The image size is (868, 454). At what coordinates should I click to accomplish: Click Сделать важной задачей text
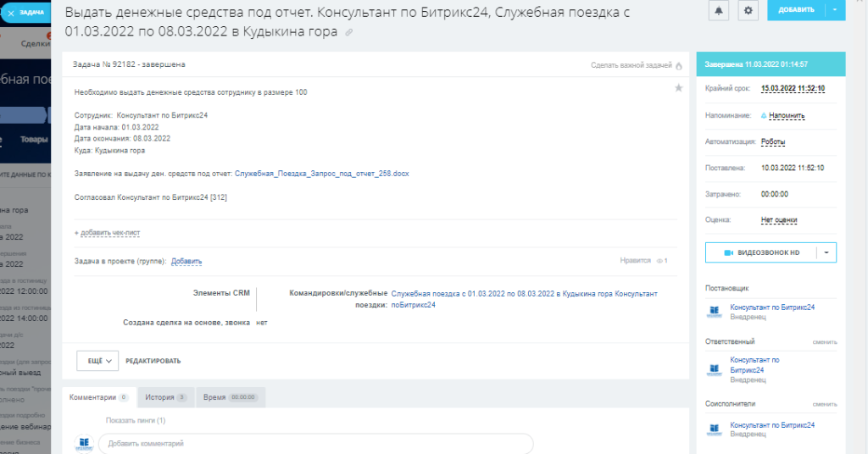[x=631, y=65]
